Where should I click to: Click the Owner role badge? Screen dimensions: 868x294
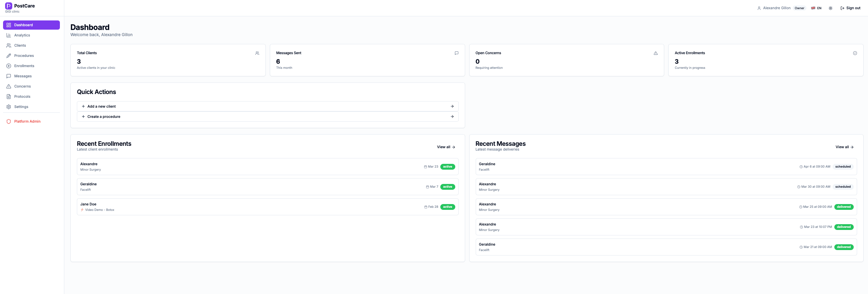click(x=800, y=8)
